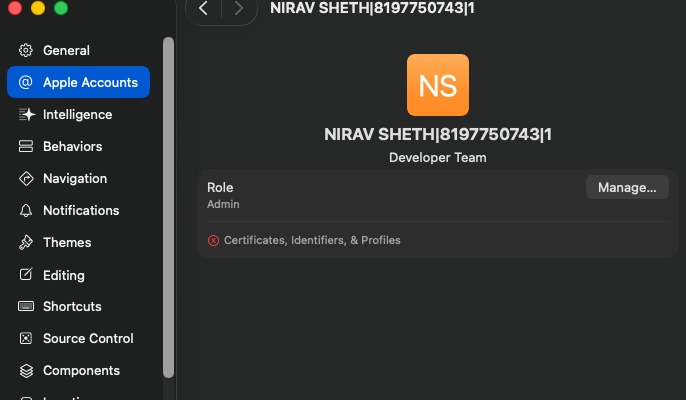Click the Admin role value
The image size is (686, 400).
tap(223, 204)
